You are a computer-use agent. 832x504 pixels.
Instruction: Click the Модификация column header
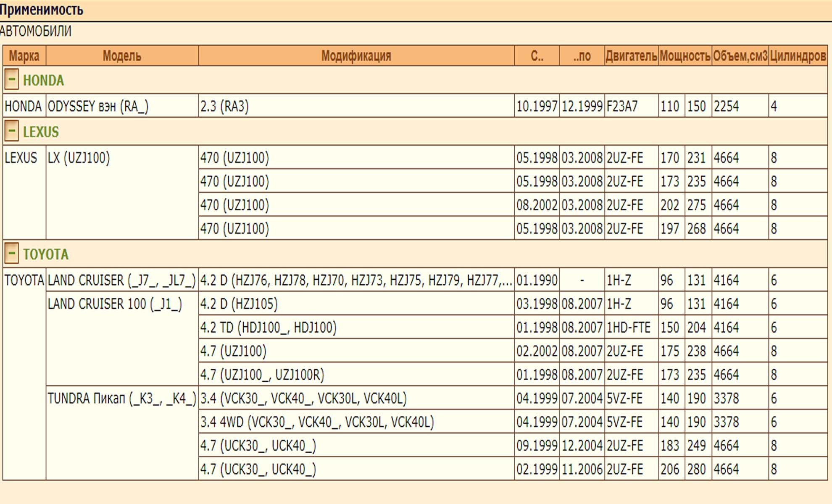[x=356, y=56]
